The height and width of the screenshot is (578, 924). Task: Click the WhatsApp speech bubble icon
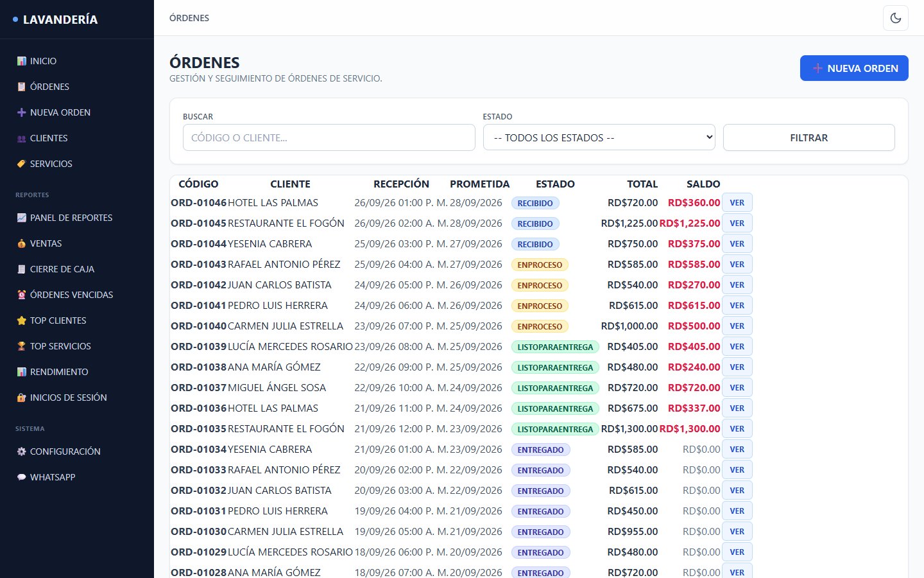(x=22, y=477)
